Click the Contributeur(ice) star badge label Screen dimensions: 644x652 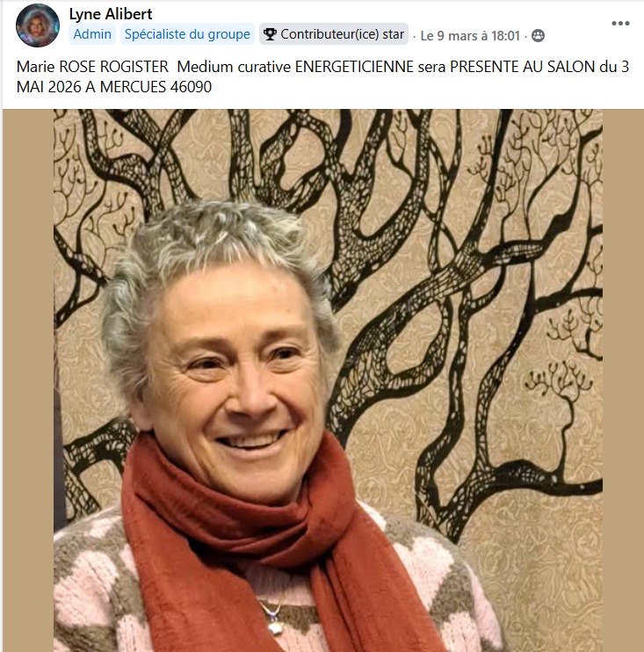click(342, 34)
